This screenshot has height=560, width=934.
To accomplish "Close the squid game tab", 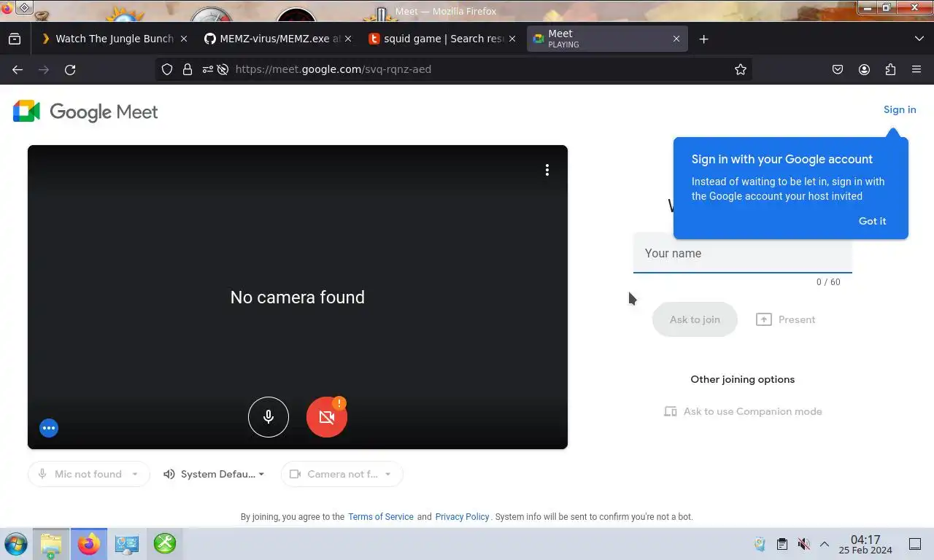I will pos(512,39).
